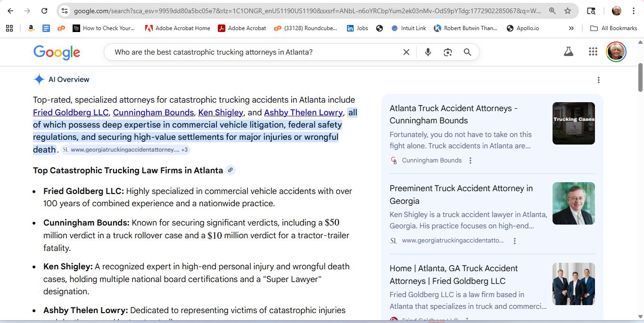Viewport: 644px width, 323px height.
Task: Open georgiatruckingaccidentattorney source chip +3
Action: (125, 150)
